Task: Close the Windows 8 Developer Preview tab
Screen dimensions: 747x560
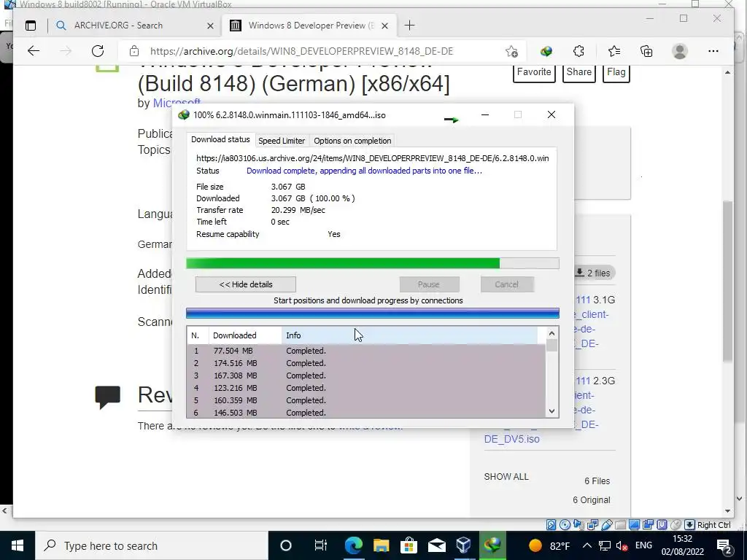Action: 385,26
